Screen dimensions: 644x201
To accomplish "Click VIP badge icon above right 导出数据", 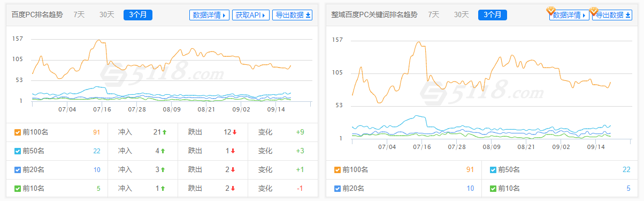I will tap(593, 10).
